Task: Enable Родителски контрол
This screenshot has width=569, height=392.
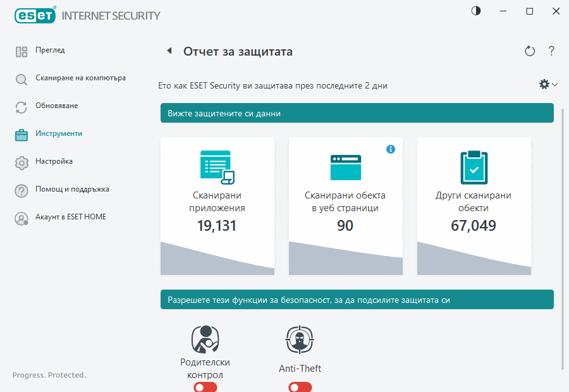Action: click(205, 386)
